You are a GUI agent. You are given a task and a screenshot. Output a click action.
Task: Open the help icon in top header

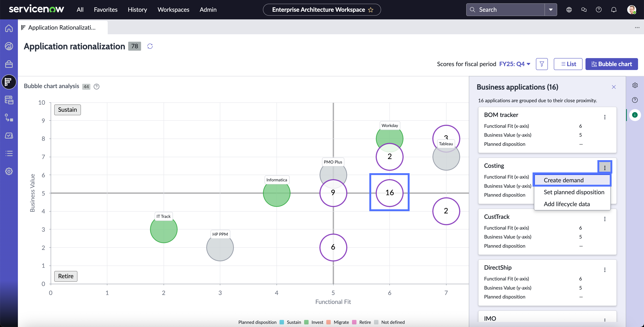click(599, 9)
